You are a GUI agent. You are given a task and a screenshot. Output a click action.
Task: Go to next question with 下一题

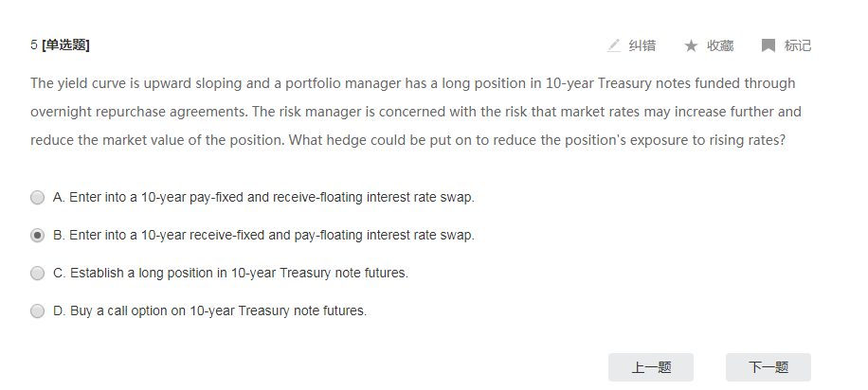(x=769, y=367)
